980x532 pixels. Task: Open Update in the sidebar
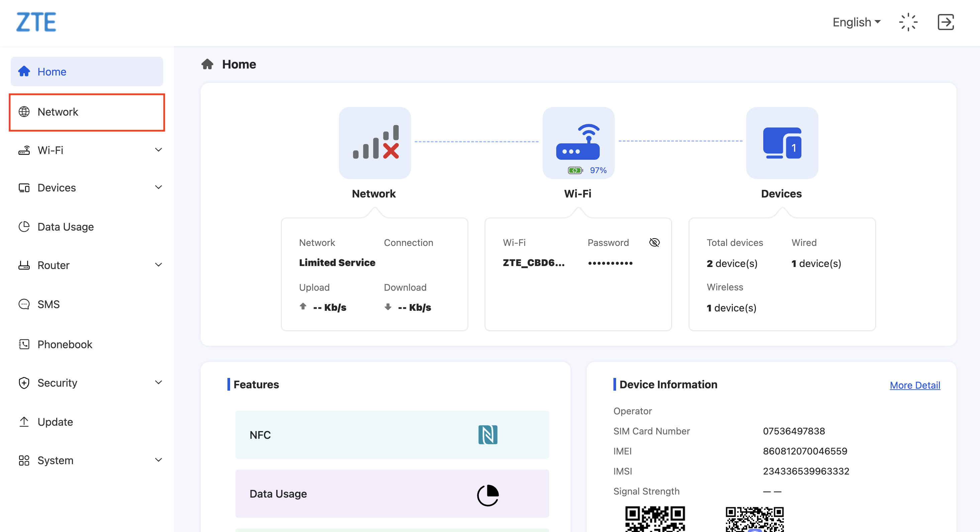click(87, 422)
